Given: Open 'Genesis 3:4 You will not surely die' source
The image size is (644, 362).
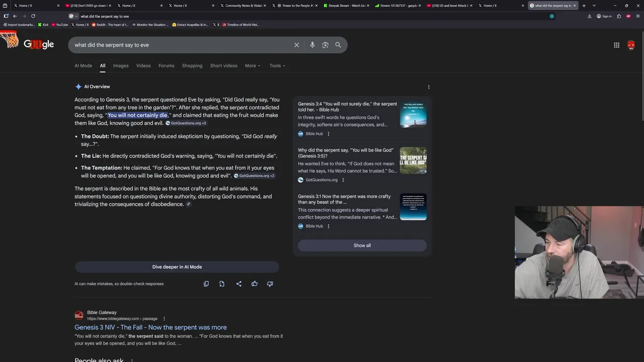Looking at the screenshot, I should 347,107.
